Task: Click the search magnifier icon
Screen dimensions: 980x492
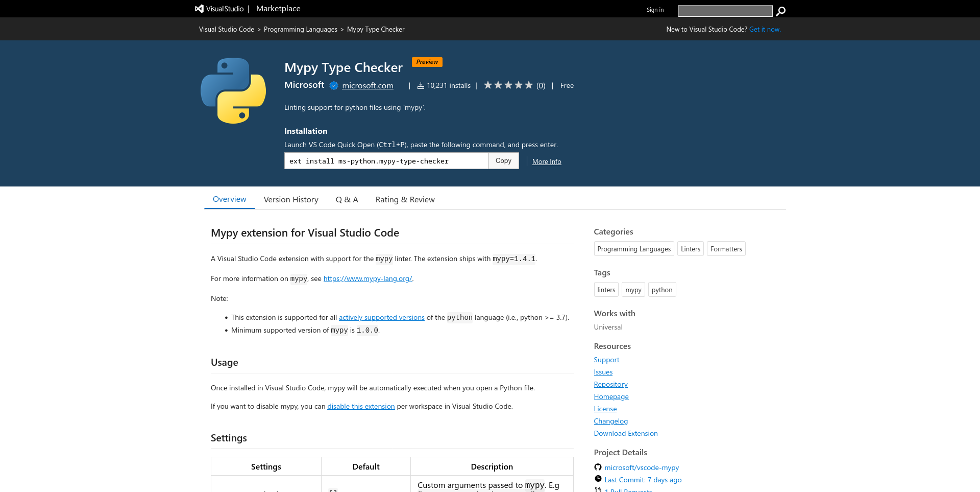Action: pyautogui.click(x=780, y=11)
